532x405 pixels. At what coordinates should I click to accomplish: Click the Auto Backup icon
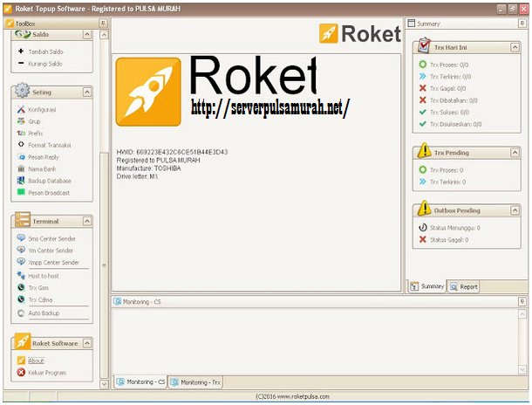click(21, 313)
